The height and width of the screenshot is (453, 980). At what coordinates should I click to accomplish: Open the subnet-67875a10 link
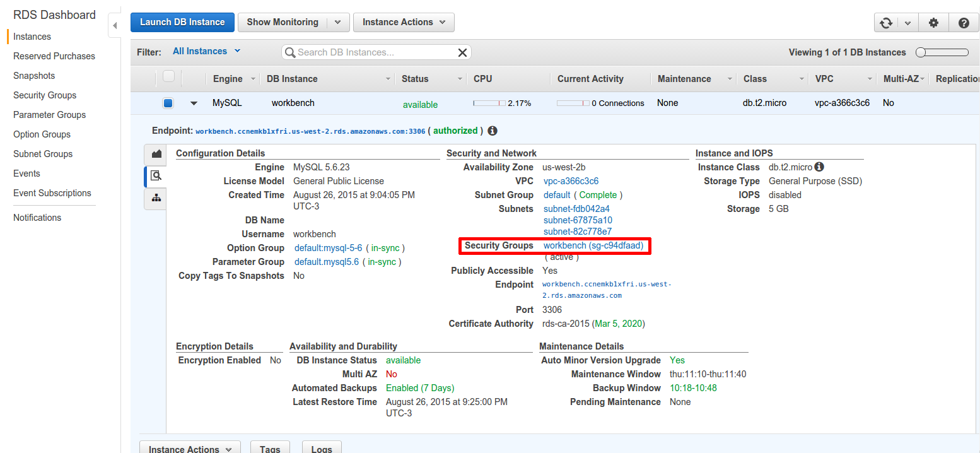[x=578, y=220]
